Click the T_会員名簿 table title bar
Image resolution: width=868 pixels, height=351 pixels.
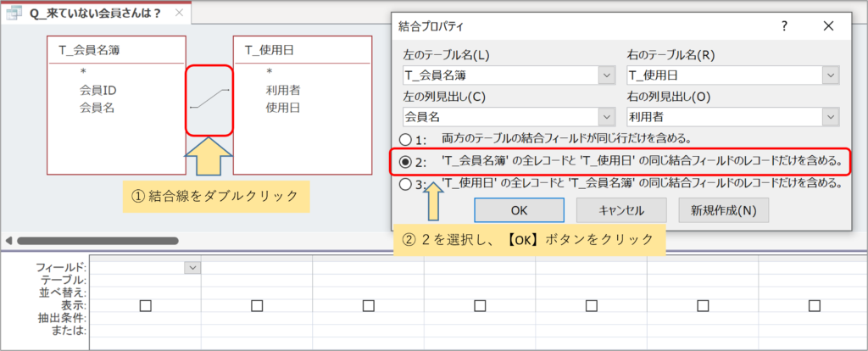116,50
